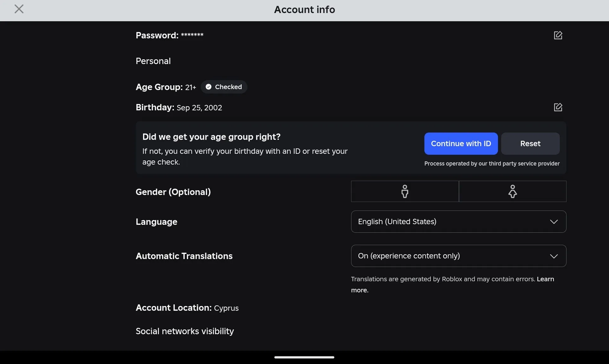Click the Birthday Sep 25, 2002 text
609x364 pixels.
click(179, 107)
